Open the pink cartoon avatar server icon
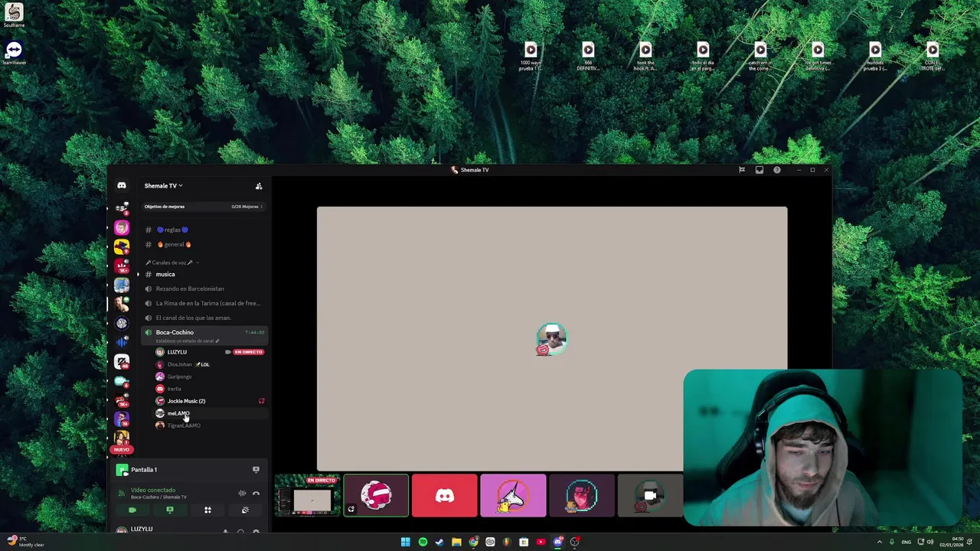The image size is (980, 551). coord(122,228)
